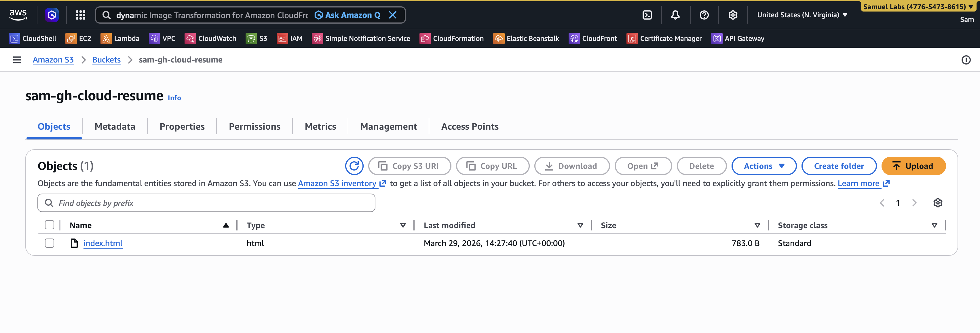980x333 pixels.
Task: Open the services grid menu icon
Action: pos(80,15)
